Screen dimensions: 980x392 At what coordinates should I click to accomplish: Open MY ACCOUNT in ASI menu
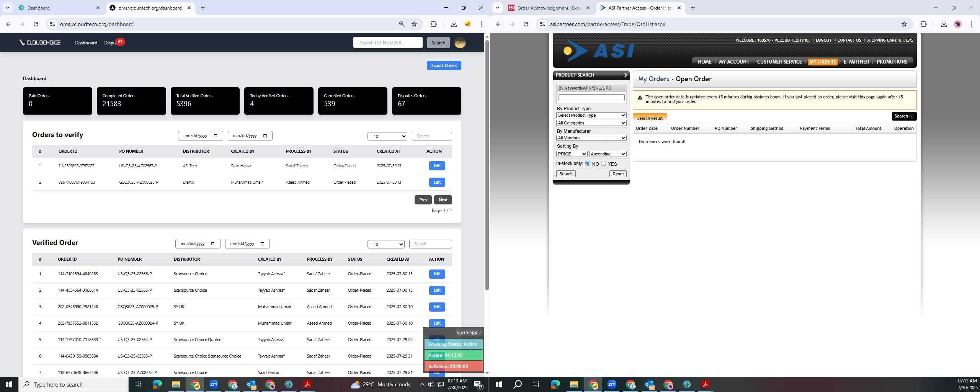tap(734, 62)
